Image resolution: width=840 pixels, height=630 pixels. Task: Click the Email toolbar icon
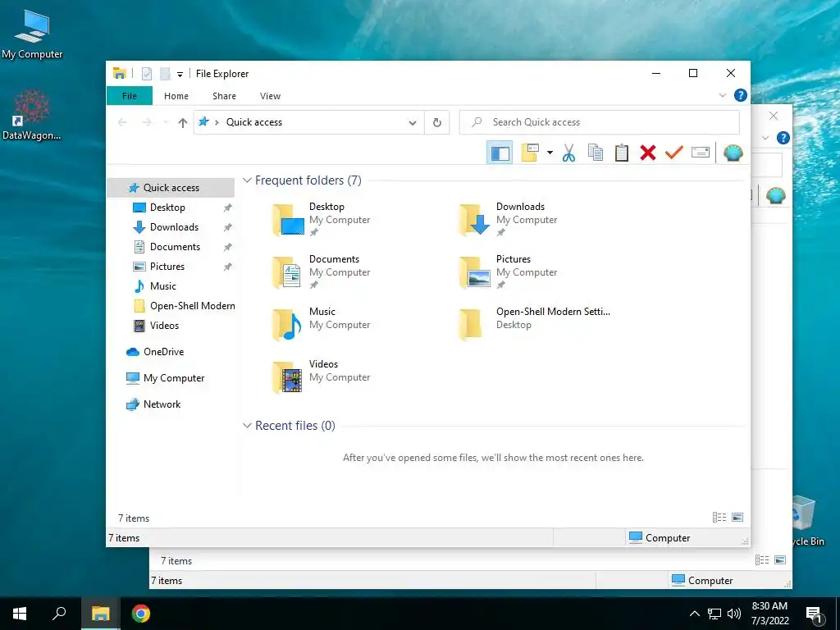(701, 153)
